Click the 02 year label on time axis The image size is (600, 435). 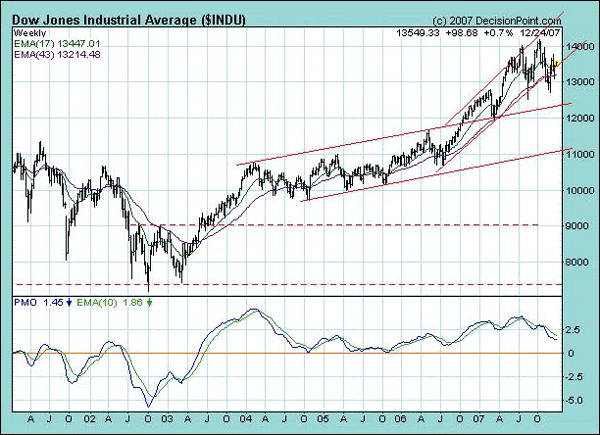point(90,418)
